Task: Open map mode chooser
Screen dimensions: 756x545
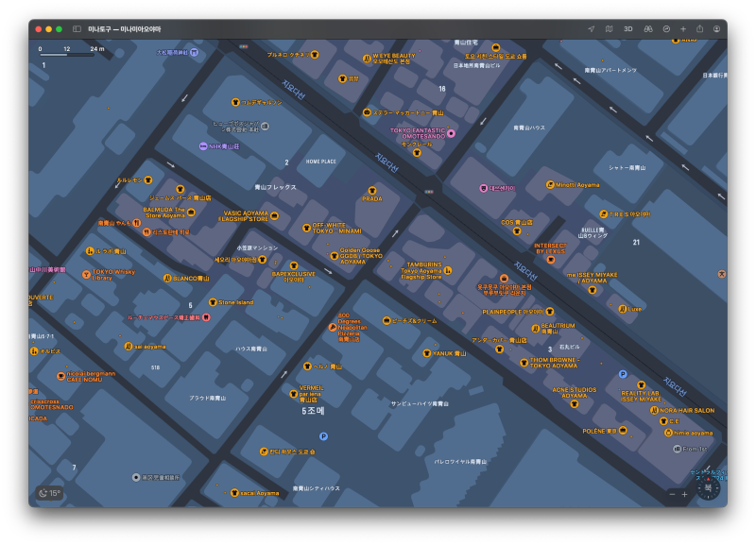Action: point(609,29)
